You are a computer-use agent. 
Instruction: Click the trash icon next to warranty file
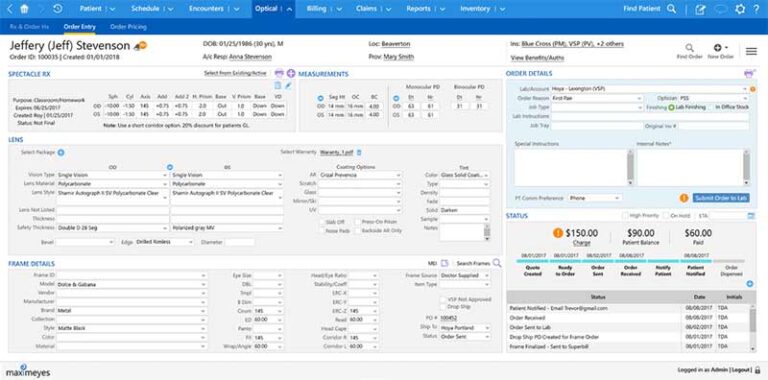pos(359,152)
